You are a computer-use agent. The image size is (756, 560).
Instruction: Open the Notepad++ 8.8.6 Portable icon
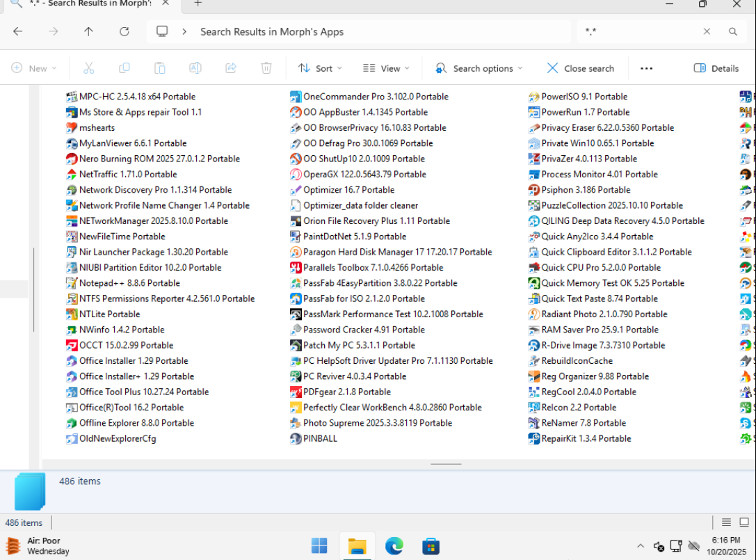72,283
